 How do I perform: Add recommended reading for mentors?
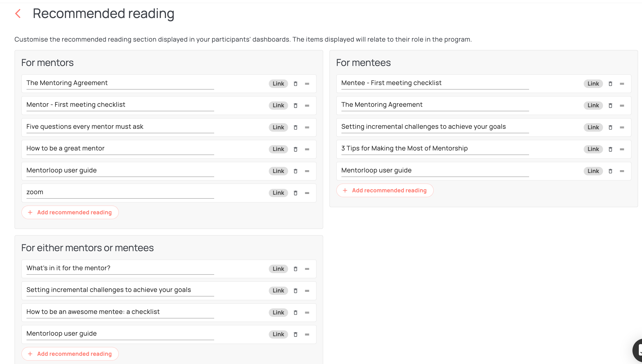(x=70, y=212)
